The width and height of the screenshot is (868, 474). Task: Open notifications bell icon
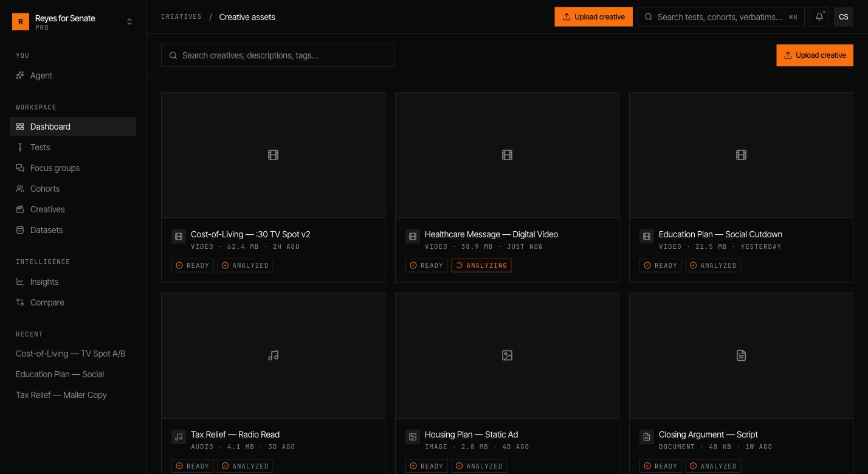pos(819,17)
